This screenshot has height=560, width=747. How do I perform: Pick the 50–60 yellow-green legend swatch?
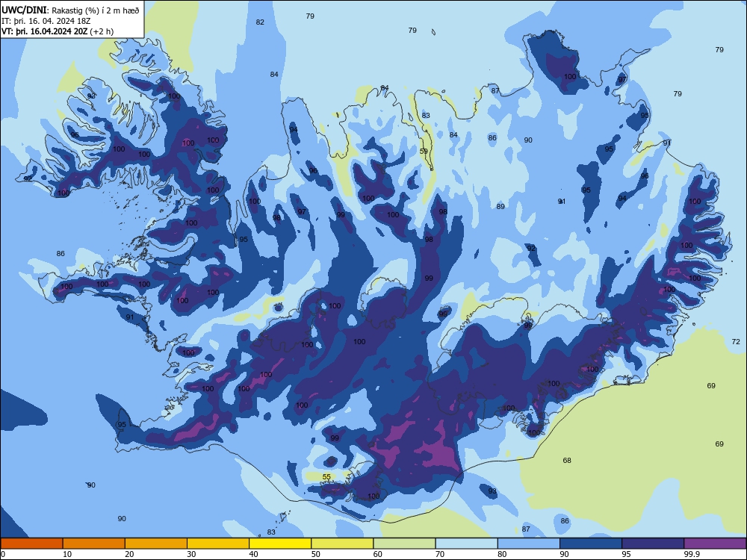342,544
